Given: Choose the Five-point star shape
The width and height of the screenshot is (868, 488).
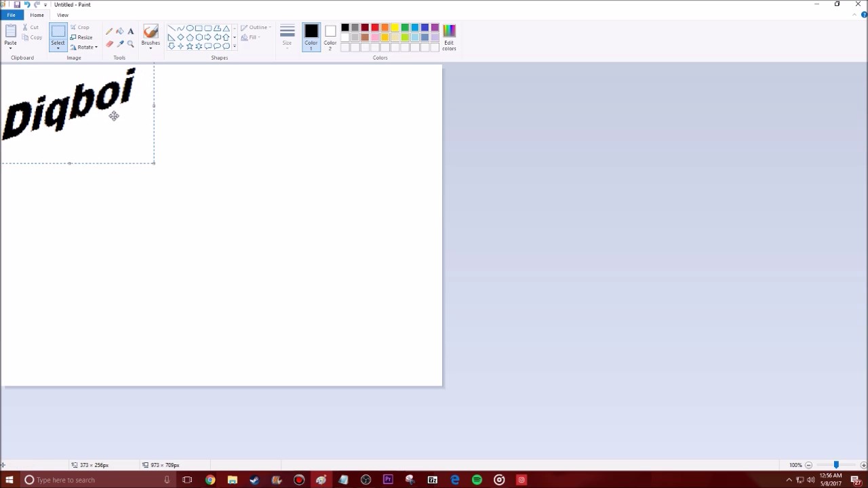Looking at the screenshot, I should point(190,46).
